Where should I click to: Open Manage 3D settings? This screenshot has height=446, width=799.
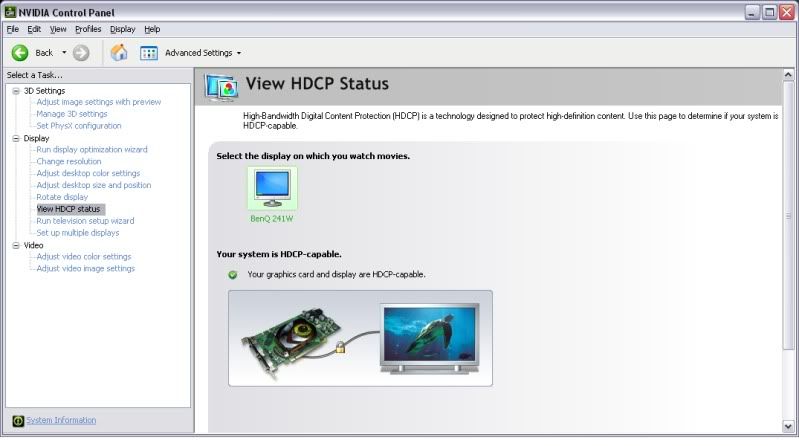pos(72,114)
